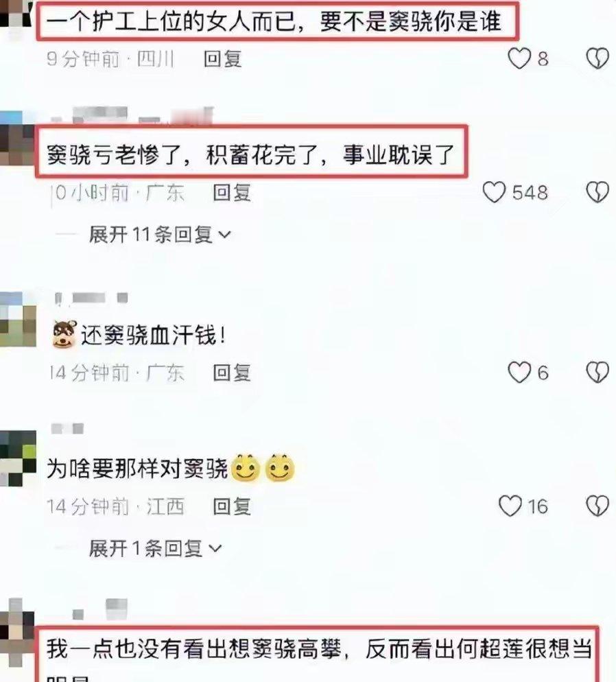Reply to the 14分钟前 广东 comment
This screenshot has height=682, width=616.
pyautogui.click(x=232, y=373)
